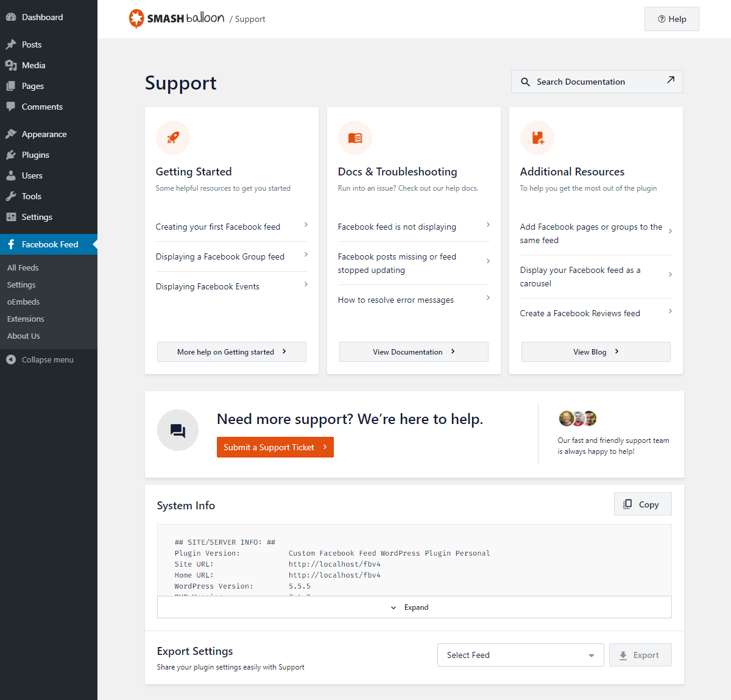Open the Plugins menu in sidebar

click(x=35, y=155)
